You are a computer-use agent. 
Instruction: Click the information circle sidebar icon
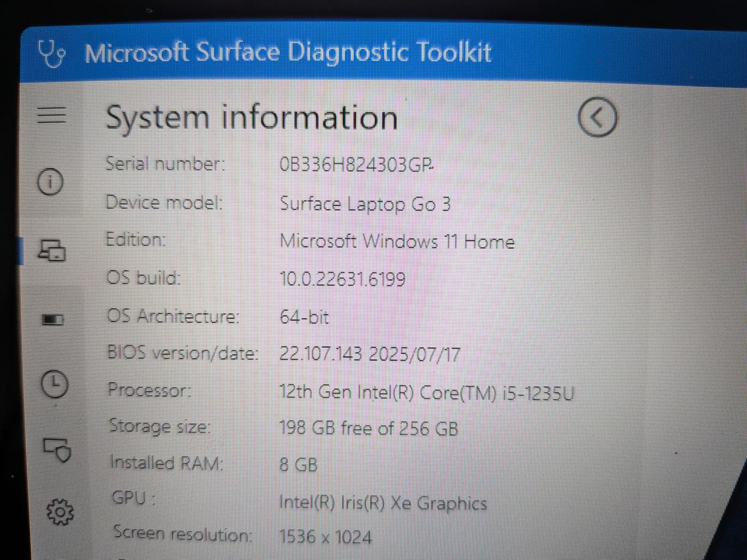point(50,181)
